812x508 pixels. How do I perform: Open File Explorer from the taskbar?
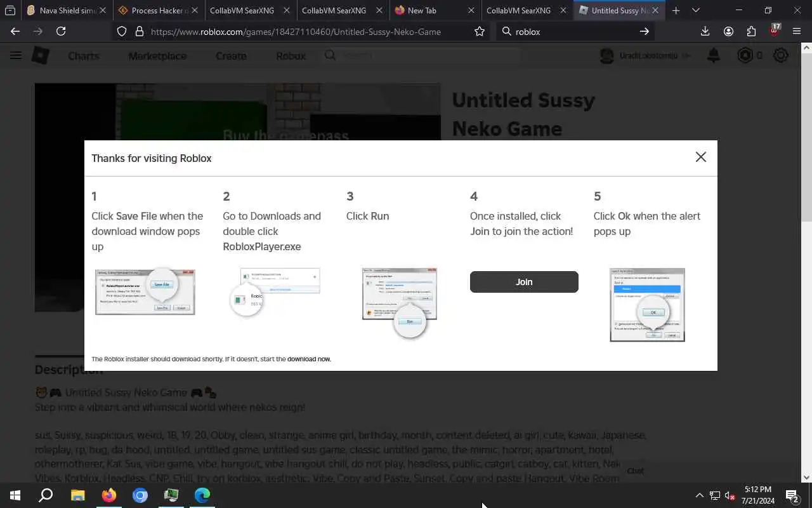pos(77,495)
